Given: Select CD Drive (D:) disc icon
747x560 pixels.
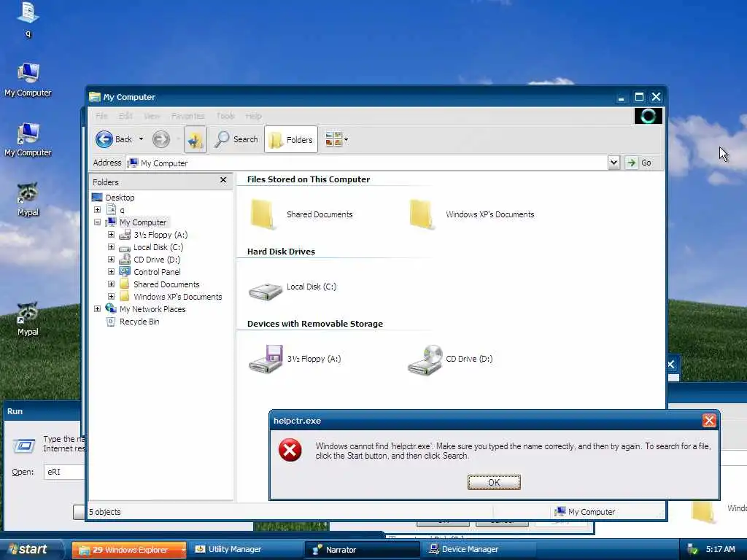Looking at the screenshot, I should click(x=425, y=360).
